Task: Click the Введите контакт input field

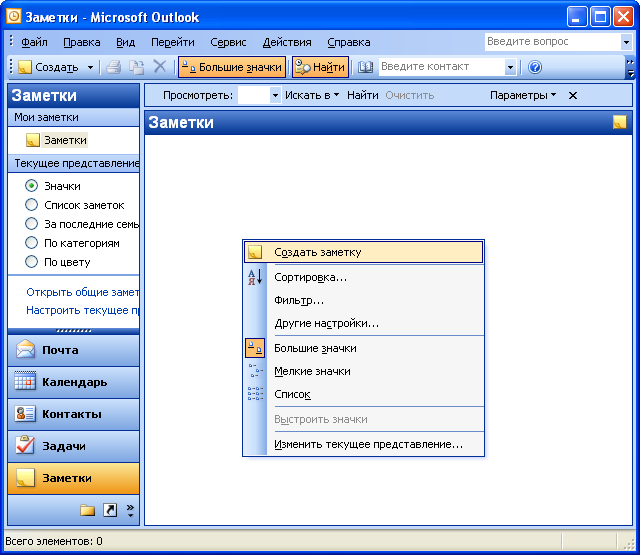Action: [442, 67]
